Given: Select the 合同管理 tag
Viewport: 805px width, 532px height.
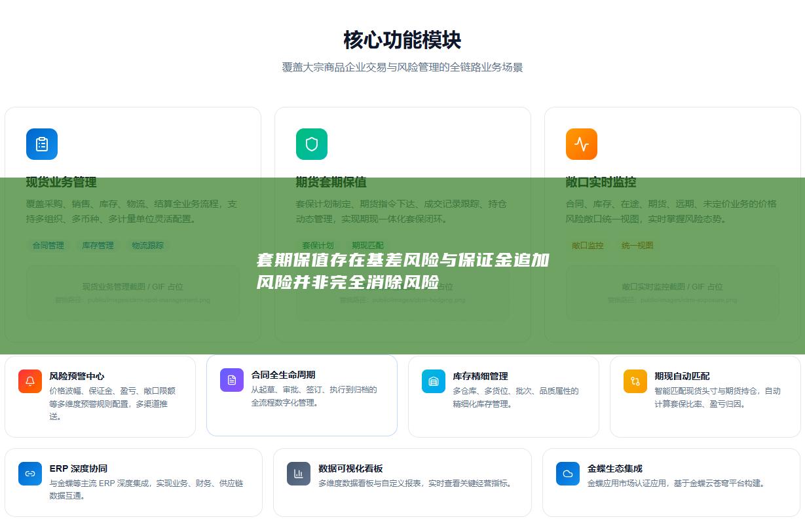Looking at the screenshot, I should (x=48, y=246).
